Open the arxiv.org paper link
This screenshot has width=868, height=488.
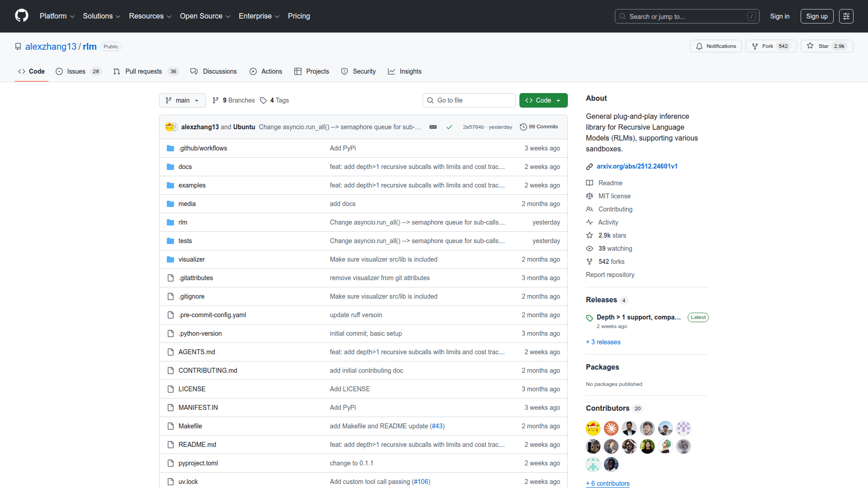pos(637,166)
